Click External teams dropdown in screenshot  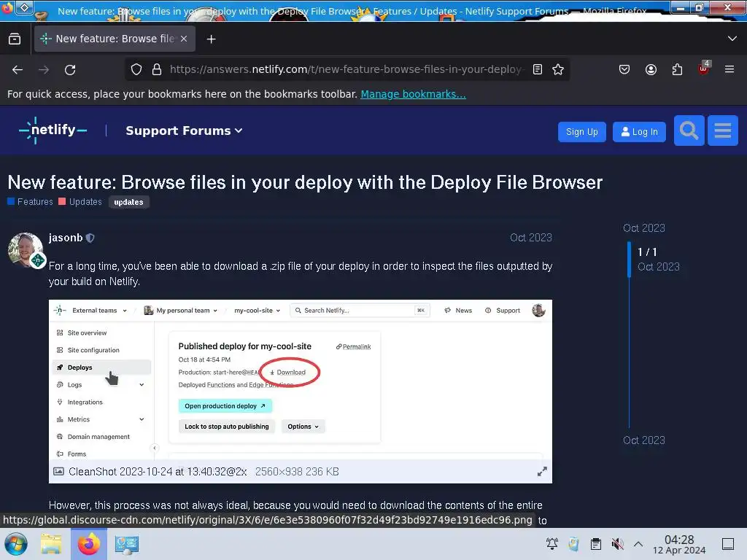(x=99, y=311)
